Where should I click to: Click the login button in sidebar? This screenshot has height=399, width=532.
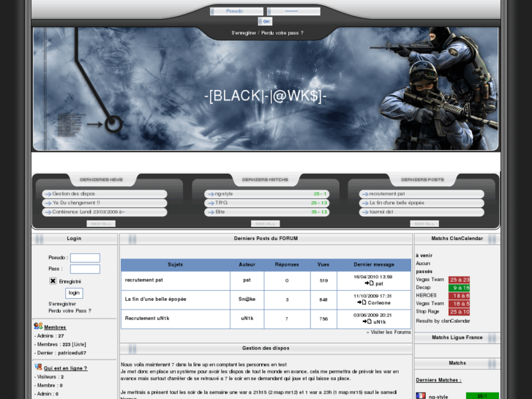coord(74,293)
